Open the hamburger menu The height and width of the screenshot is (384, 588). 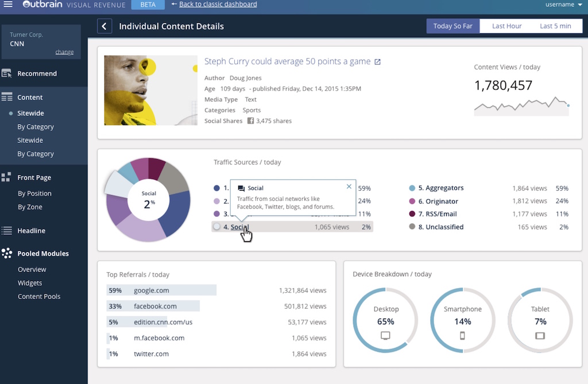(8, 4)
